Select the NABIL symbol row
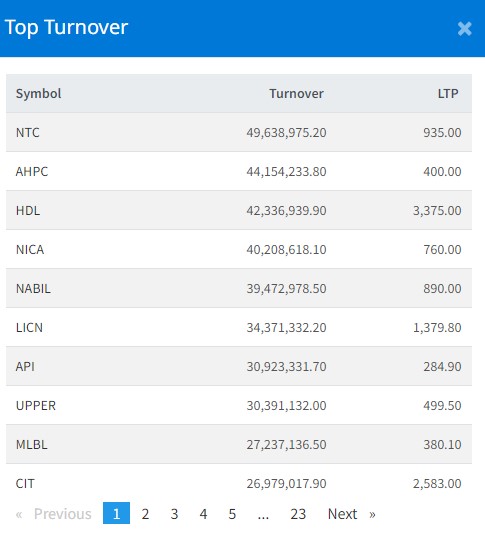Viewport: 485px width, 547px height. point(239,288)
